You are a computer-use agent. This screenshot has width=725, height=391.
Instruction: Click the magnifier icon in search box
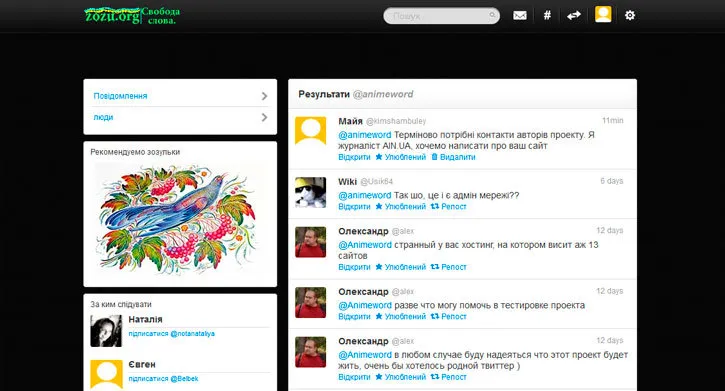point(492,15)
